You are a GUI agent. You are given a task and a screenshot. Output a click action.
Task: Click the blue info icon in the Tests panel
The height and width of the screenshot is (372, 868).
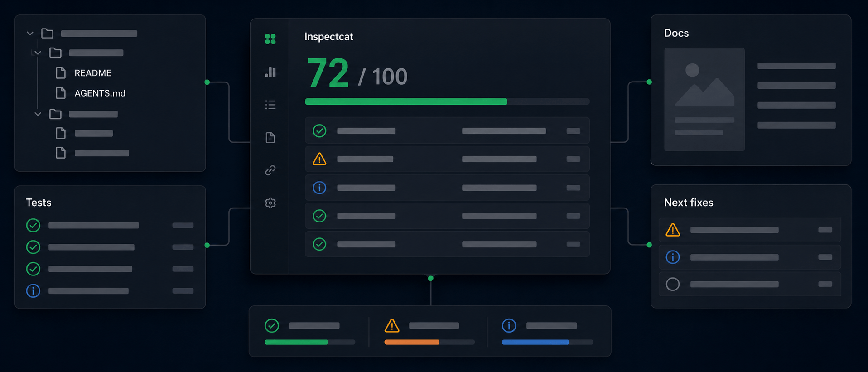coord(33,290)
